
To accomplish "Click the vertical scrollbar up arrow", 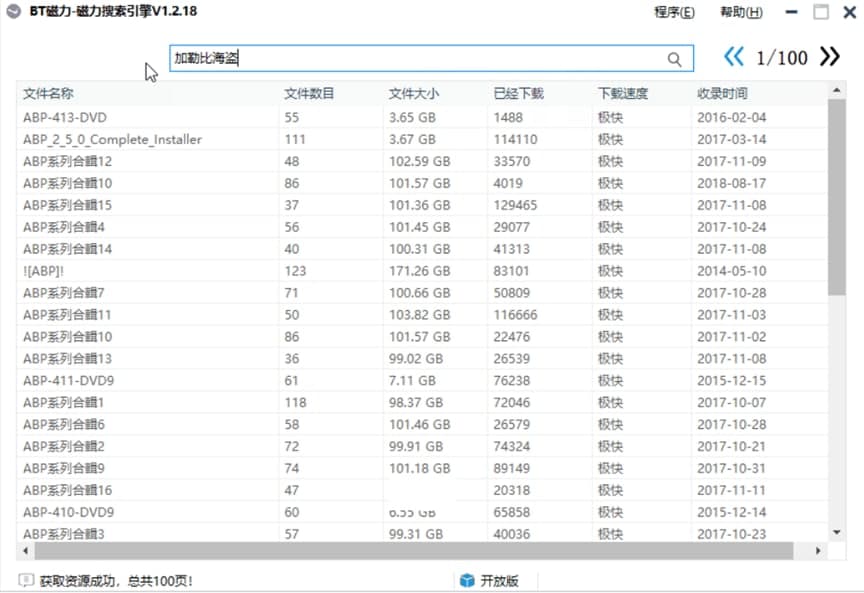I will click(x=837, y=91).
